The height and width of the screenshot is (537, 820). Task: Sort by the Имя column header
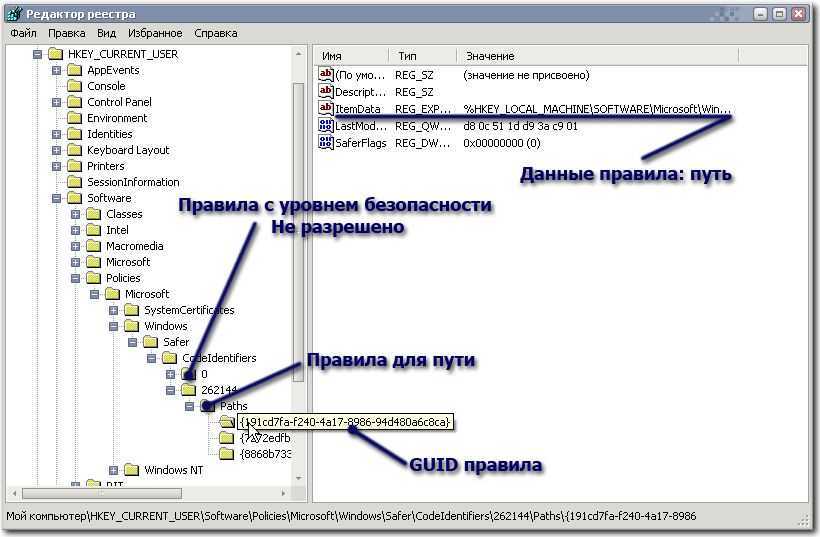[x=332, y=56]
